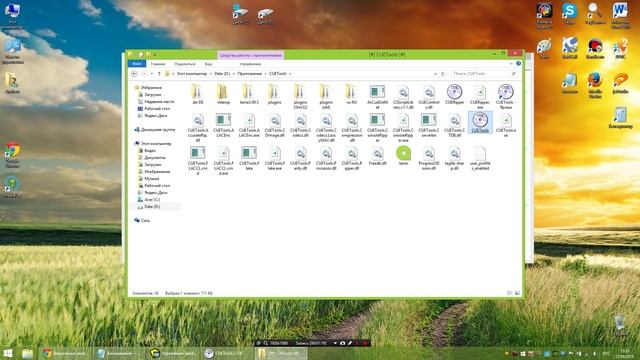
Task: Open the de-DE folder
Action: coord(198,95)
